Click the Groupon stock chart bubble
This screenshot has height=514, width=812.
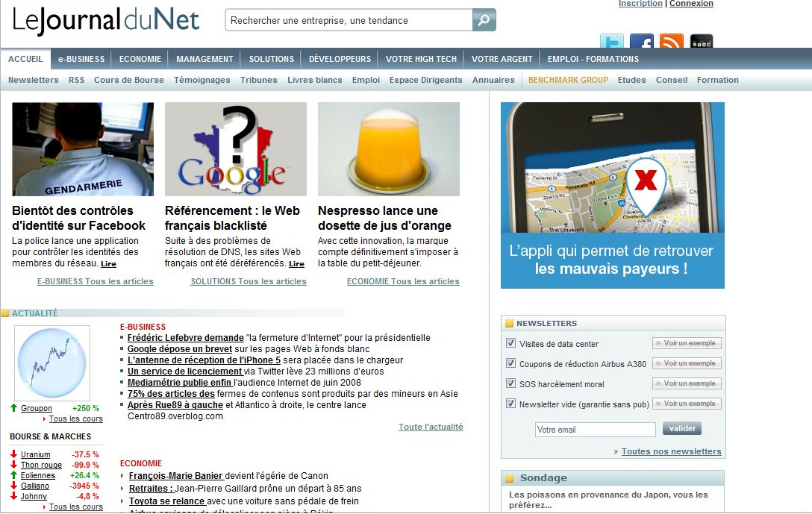tap(51, 363)
